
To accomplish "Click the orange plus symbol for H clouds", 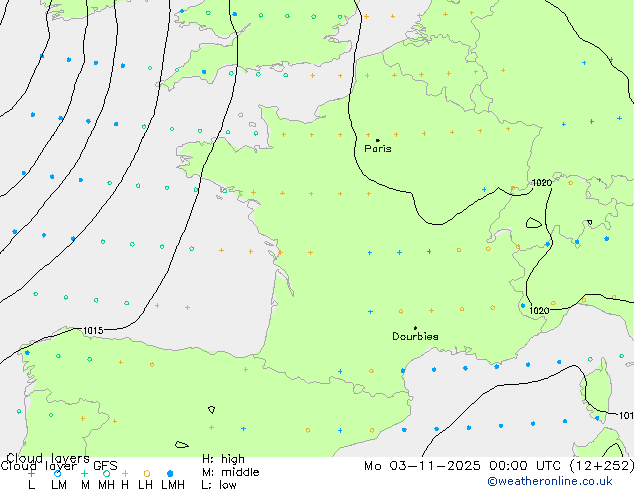I will point(125,473).
